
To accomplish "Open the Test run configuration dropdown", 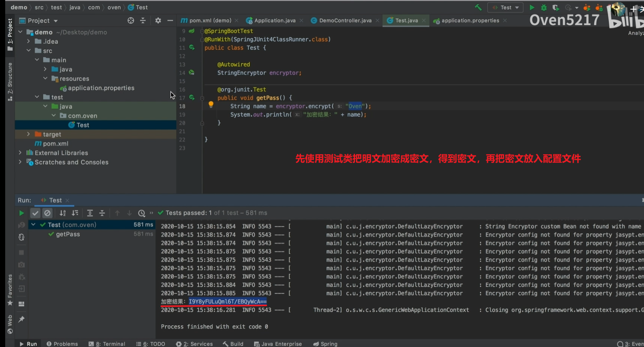I will tap(505, 8).
